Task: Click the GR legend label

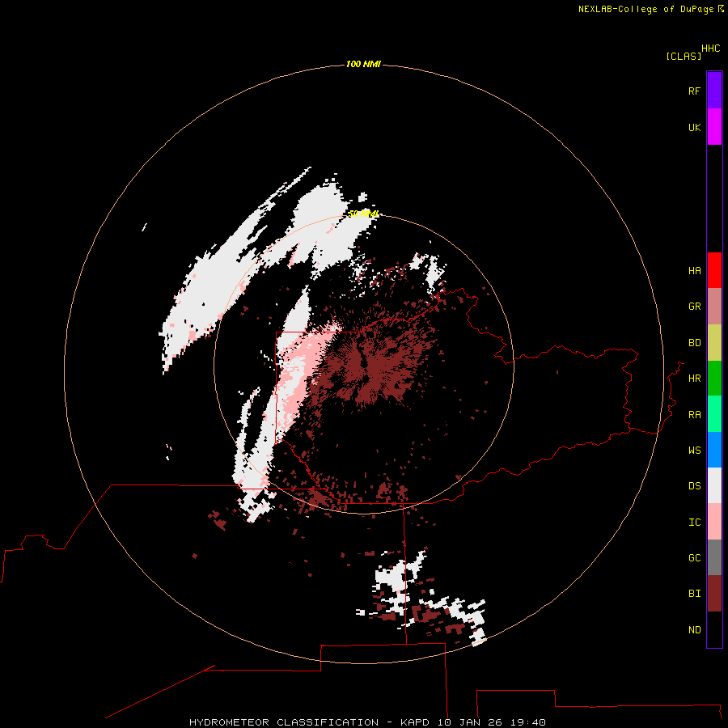Action: pyautogui.click(x=694, y=307)
